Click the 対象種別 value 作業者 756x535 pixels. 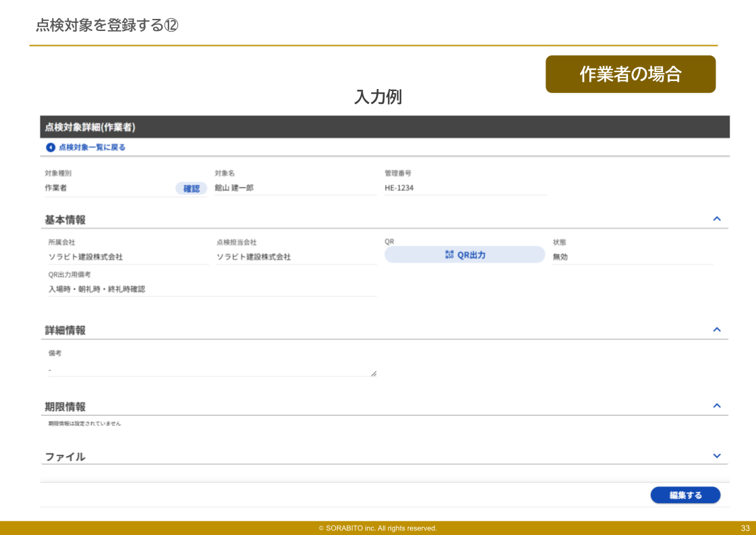coord(108,188)
